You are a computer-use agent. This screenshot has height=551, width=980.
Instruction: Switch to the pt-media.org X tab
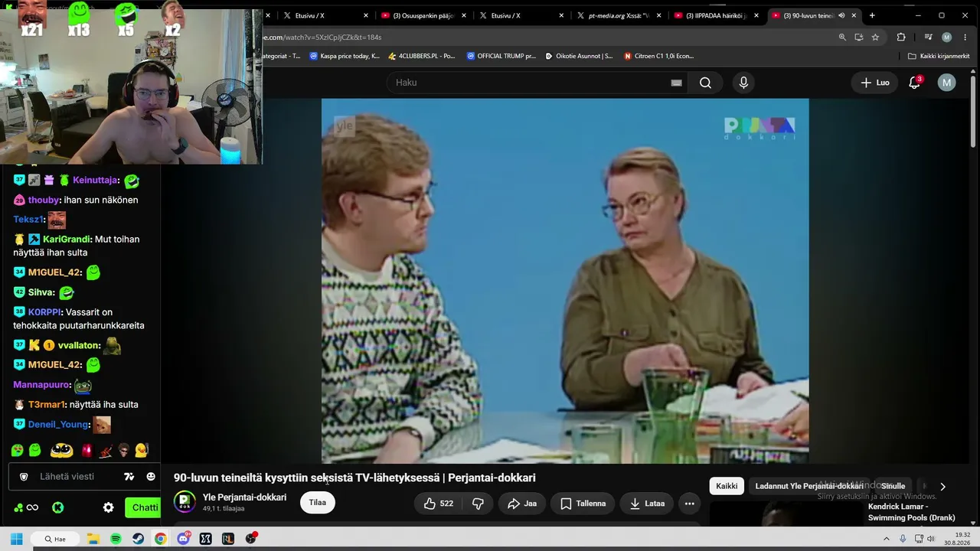point(620,15)
